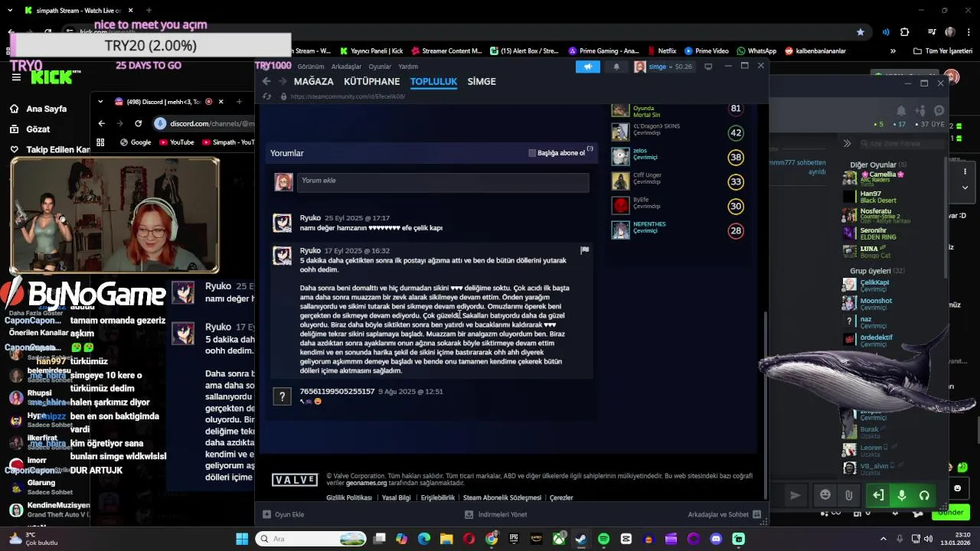The width and height of the screenshot is (980, 551).
Task: Open Spotify from the taskbar
Action: (603, 539)
